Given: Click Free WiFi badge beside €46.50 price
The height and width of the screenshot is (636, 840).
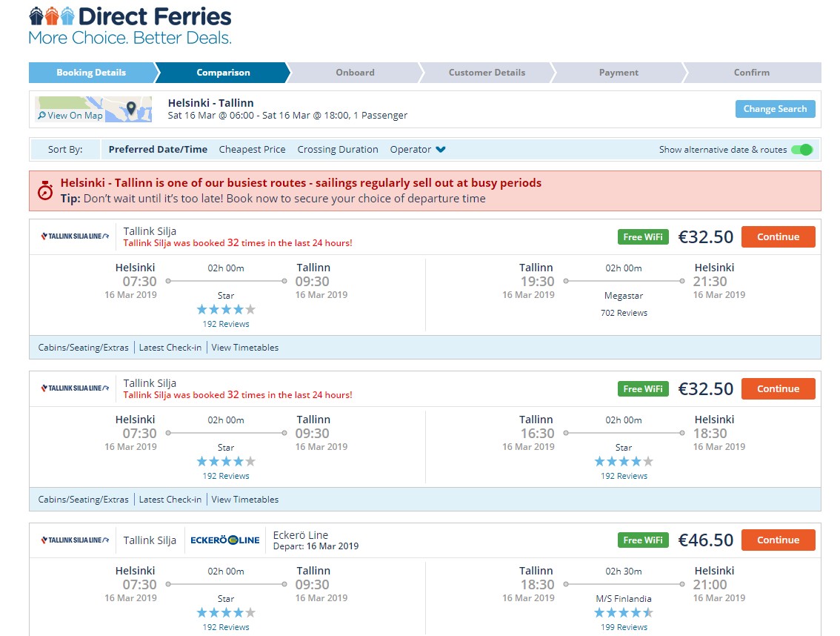Looking at the screenshot, I should (x=643, y=540).
